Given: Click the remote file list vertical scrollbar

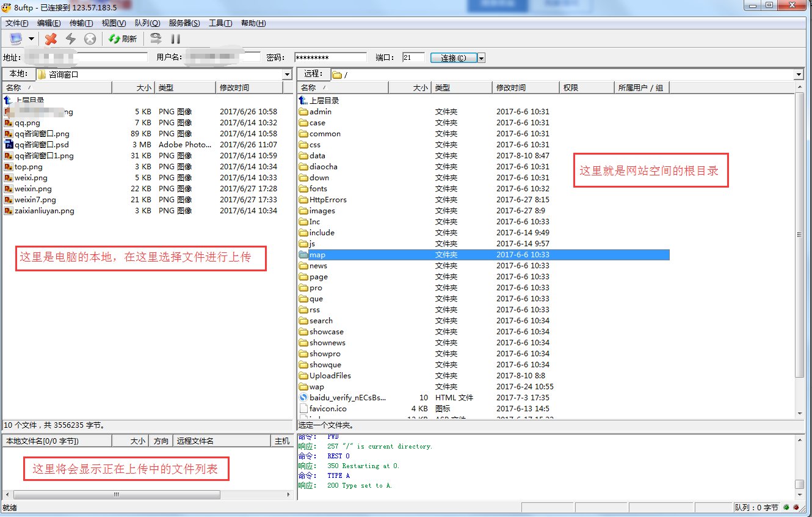Looking at the screenshot, I should [x=799, y=244].
